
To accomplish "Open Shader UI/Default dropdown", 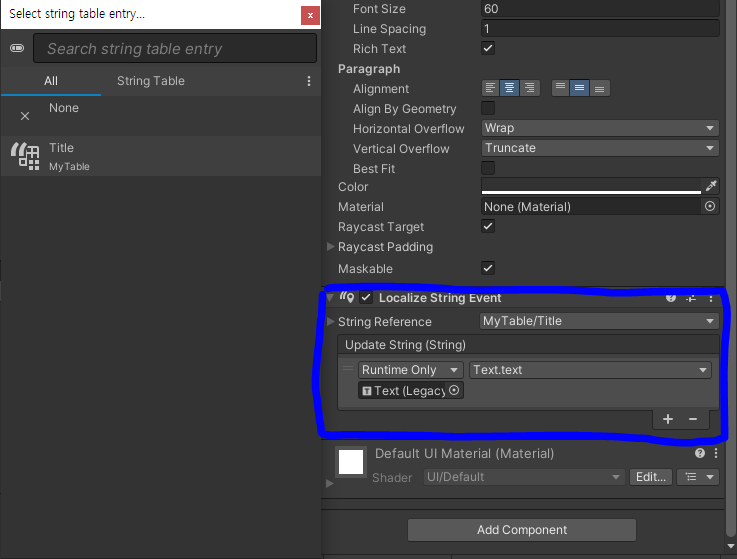I will click(524, 477).
